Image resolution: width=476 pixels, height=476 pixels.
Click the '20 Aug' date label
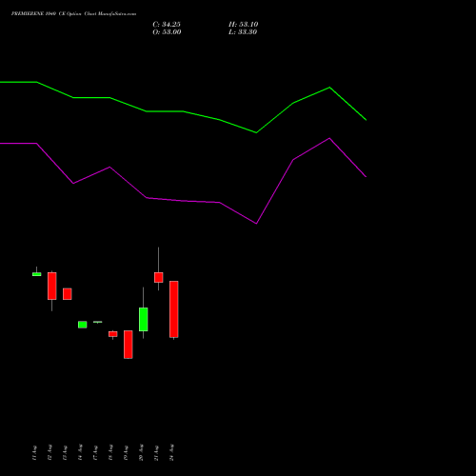[141, 453]
